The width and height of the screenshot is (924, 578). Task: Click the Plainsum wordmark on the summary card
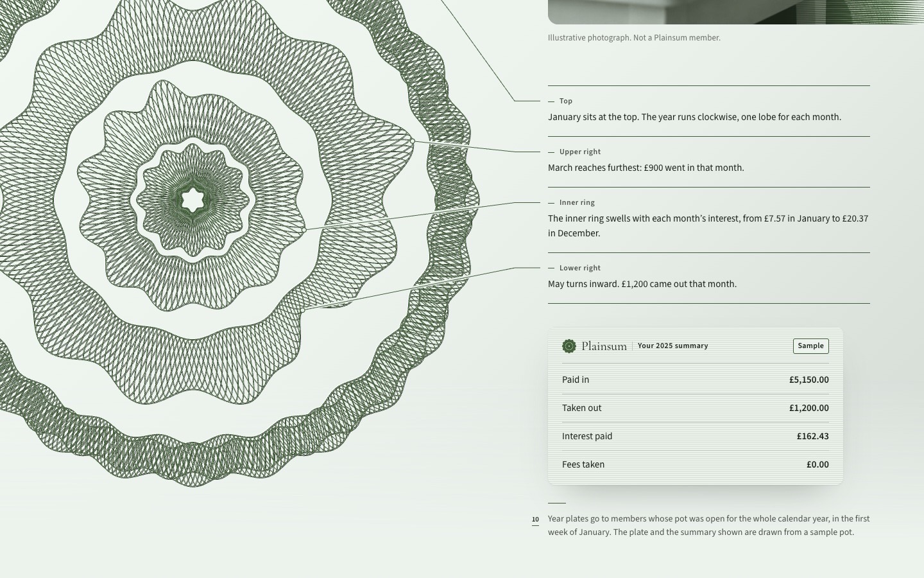coord(604,346)
